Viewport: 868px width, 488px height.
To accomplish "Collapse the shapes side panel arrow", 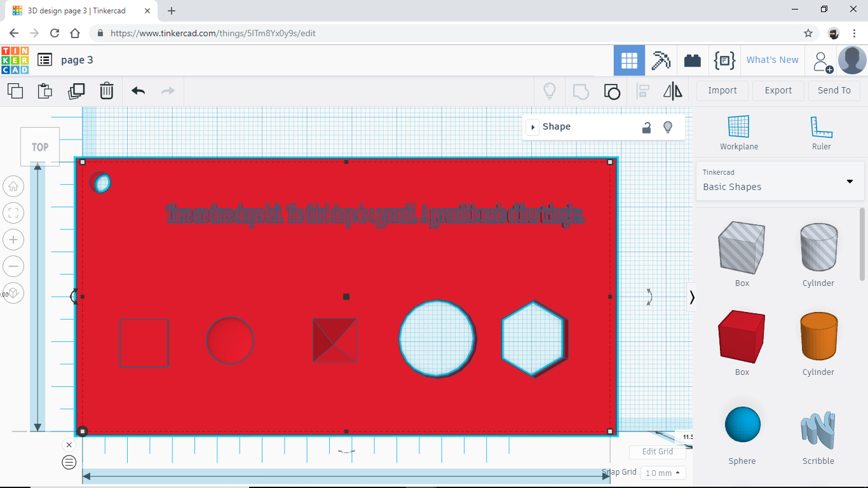I will pos(692,297).
